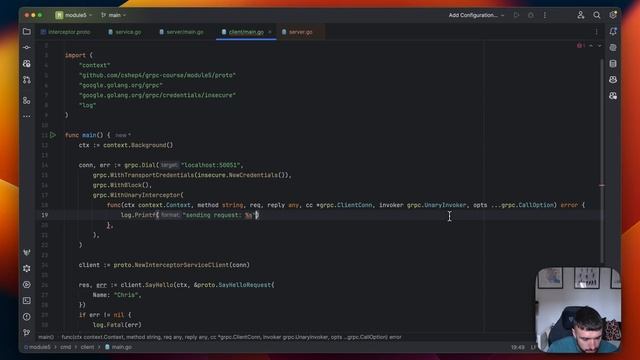Click the Debug bug icon in toolbar
640x360 pixels.
(531, 16)
